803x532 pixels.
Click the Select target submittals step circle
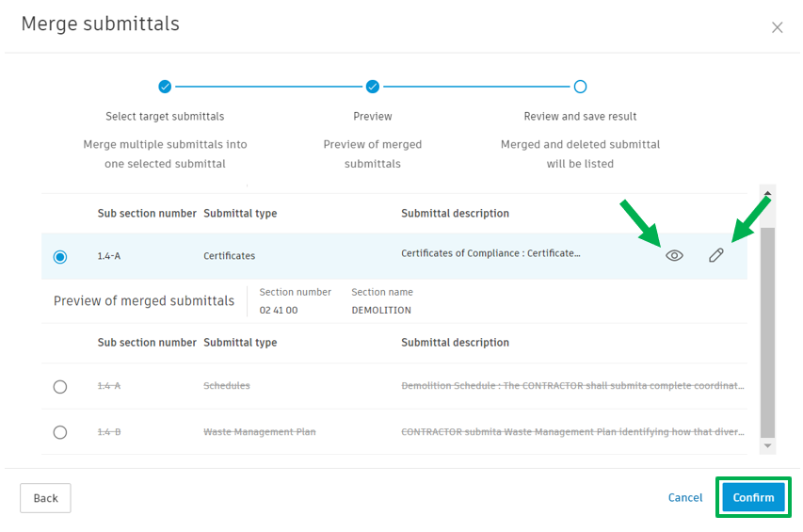tap(165, 87)
